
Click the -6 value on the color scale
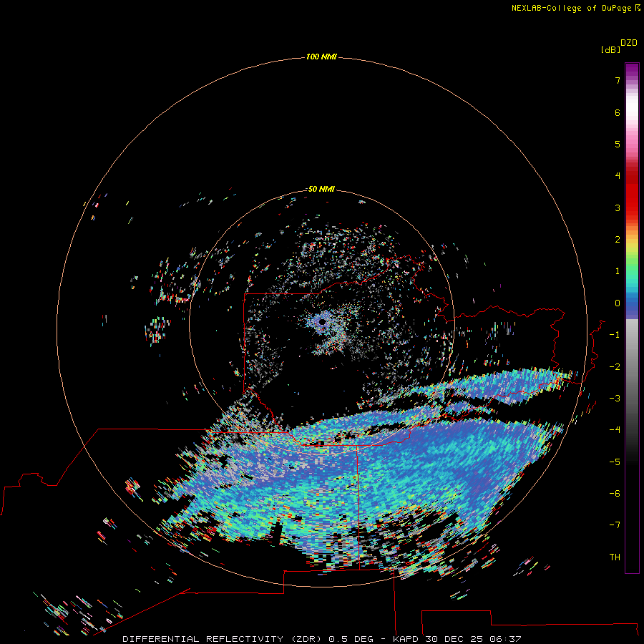click(615, 494)
